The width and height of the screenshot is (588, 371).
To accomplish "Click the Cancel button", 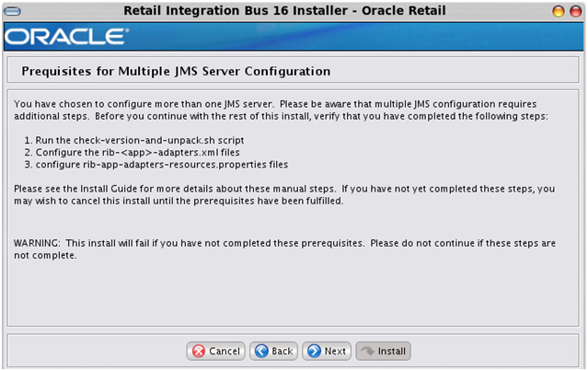I will tap(216, 351).
